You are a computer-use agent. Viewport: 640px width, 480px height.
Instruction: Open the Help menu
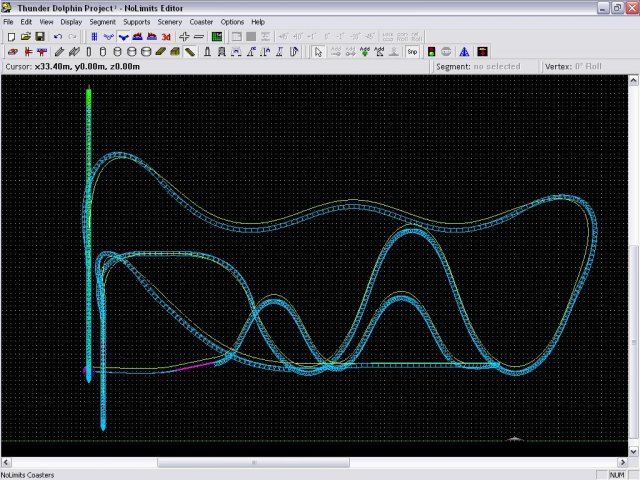click(258, 22)
